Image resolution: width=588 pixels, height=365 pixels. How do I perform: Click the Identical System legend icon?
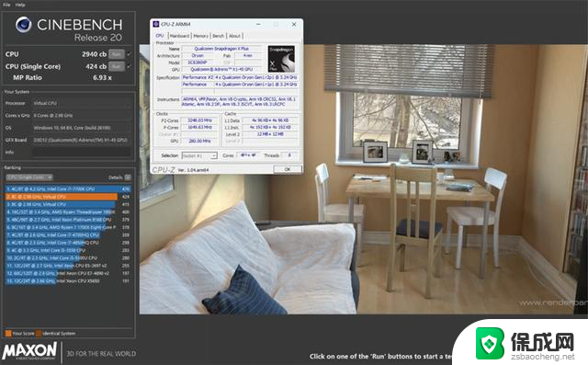[x=39, y=333]
